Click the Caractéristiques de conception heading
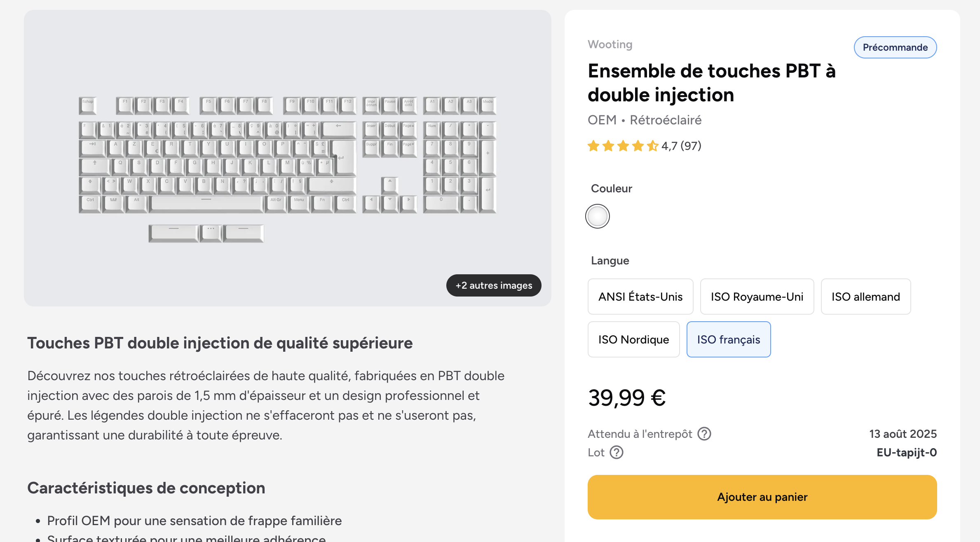This screenshot has width=980, height=542. coord(146,488)
